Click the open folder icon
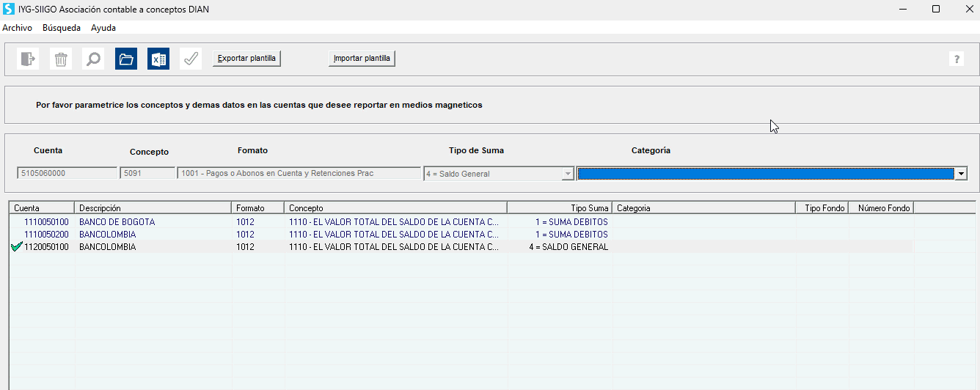Screen dimensions: 980x390 tap(126, 59)
